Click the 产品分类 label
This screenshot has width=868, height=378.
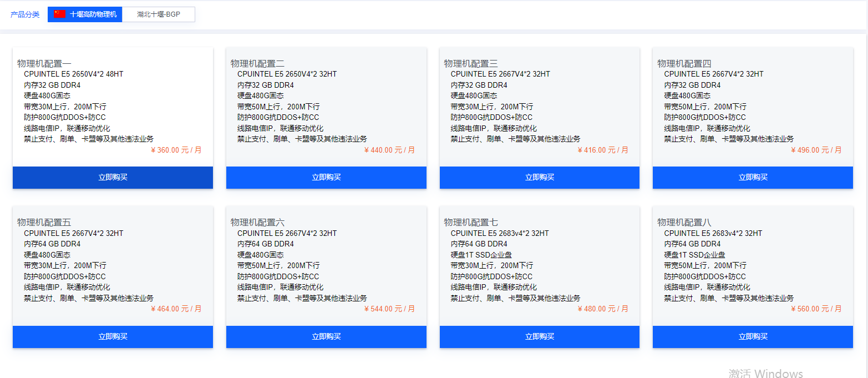[x=25, y=14]
